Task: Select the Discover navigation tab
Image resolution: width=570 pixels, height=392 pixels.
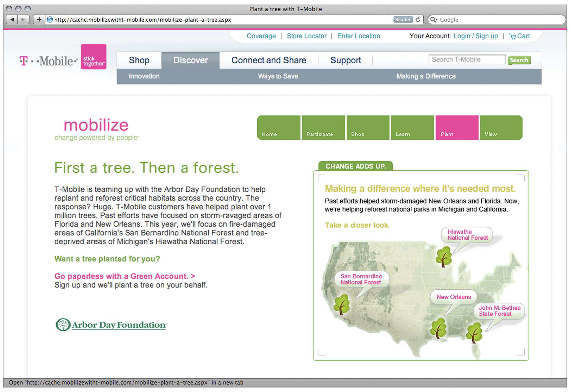Action: point(190,60)
